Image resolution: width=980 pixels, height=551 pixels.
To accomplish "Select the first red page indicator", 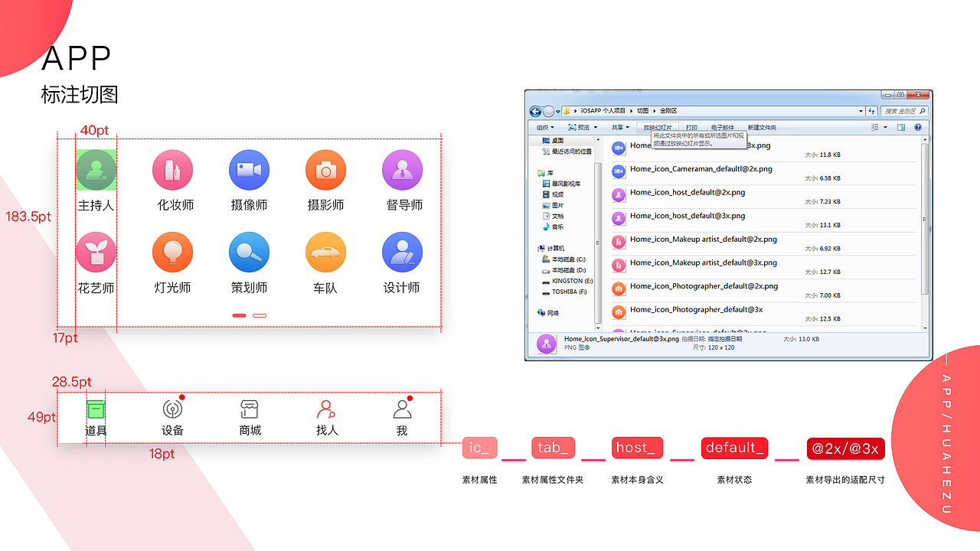I will (239, 315).
